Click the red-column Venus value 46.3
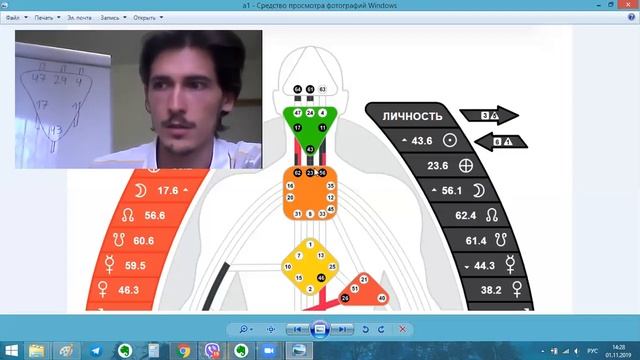The height and width of the screenshot is (360, 640). (129, 290)
